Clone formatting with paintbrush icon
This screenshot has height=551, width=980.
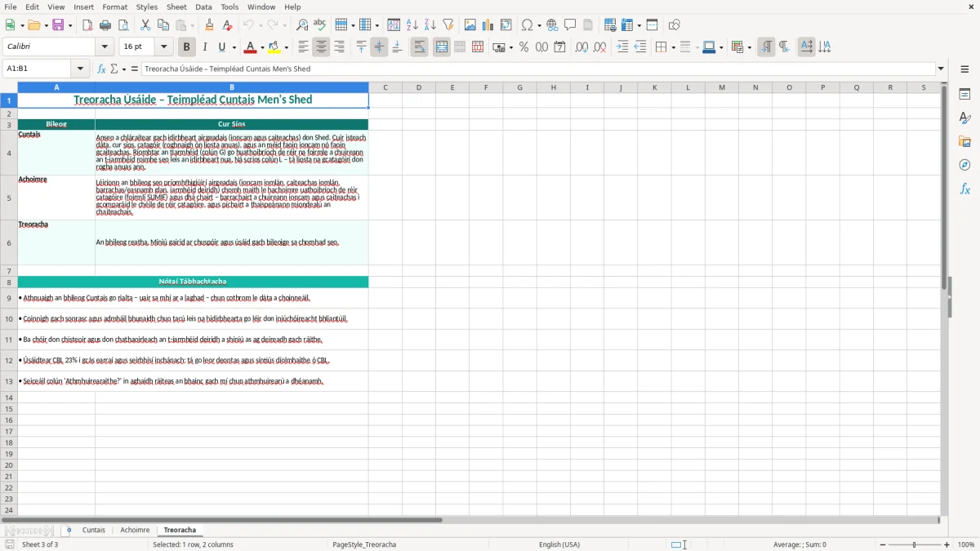[210, 25]
